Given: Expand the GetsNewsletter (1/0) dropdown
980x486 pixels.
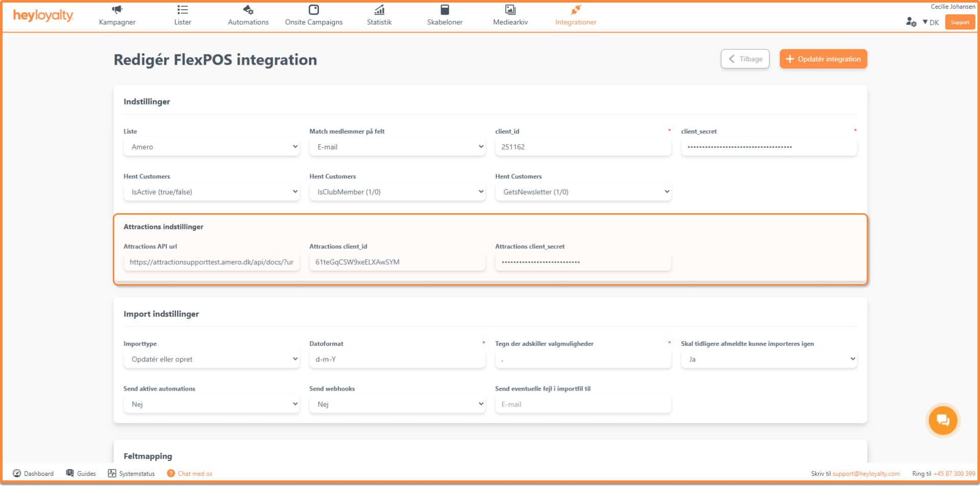Looking at the screenshot, I should pyautogui.click(x=583, y=192).
